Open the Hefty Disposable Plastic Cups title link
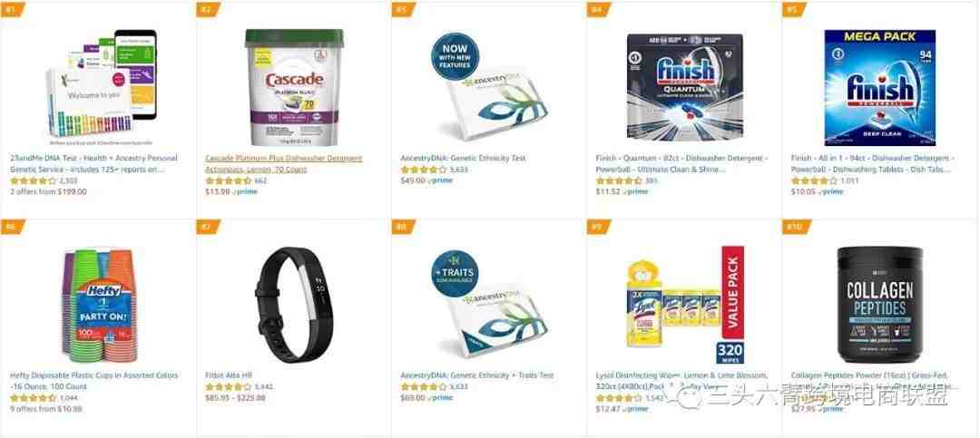The width and height of the screenshot is (980, 438). tap(93, 381)
